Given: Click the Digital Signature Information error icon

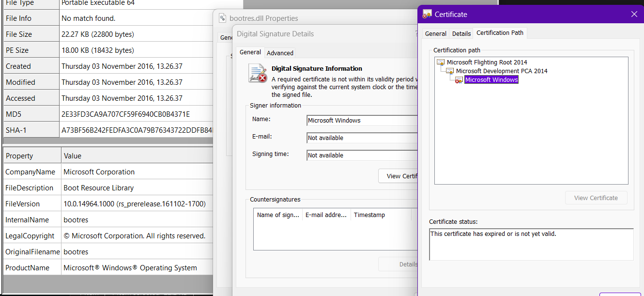Looking at the screenshot, I should [258, 73].
